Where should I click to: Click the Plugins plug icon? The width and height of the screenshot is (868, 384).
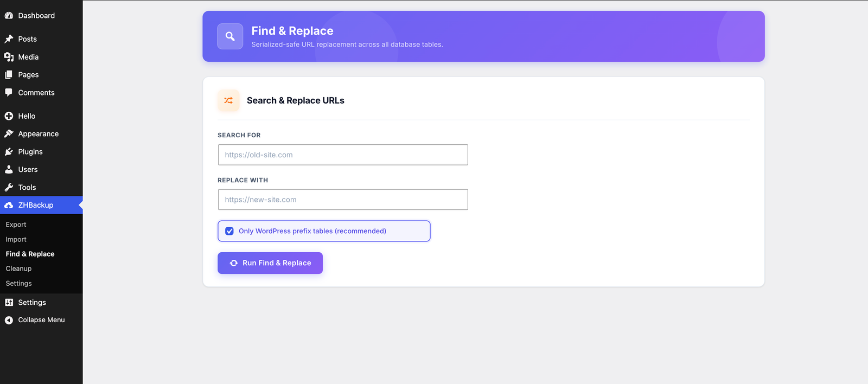9,152
